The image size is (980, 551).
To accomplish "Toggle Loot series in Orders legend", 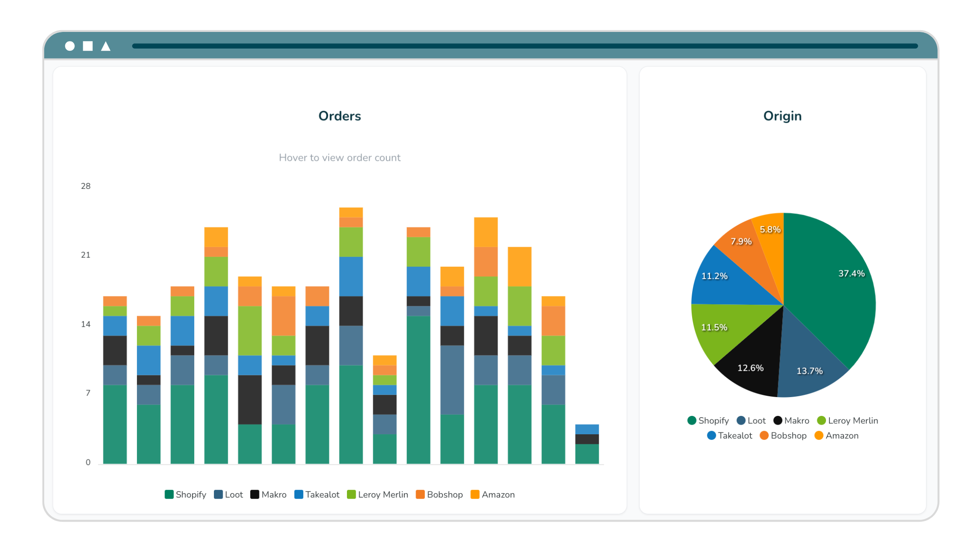I will pyautogui.click(x=228, y=495).
